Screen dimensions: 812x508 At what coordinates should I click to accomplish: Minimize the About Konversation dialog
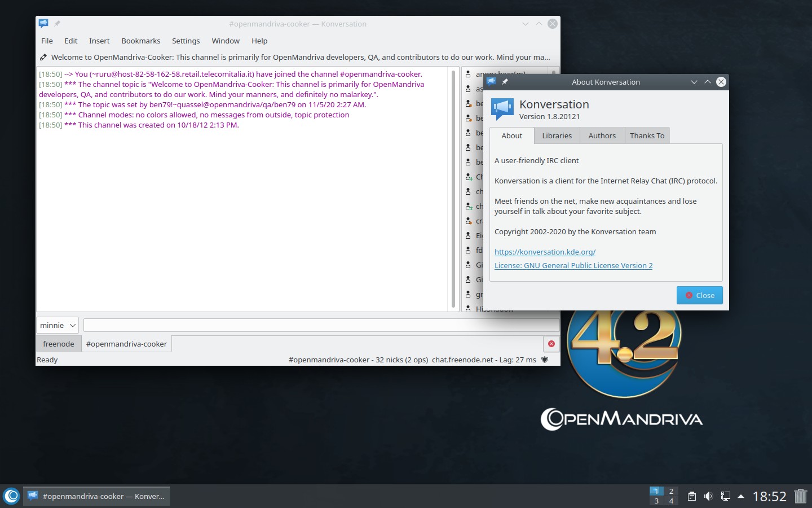(x=694, y=82)
